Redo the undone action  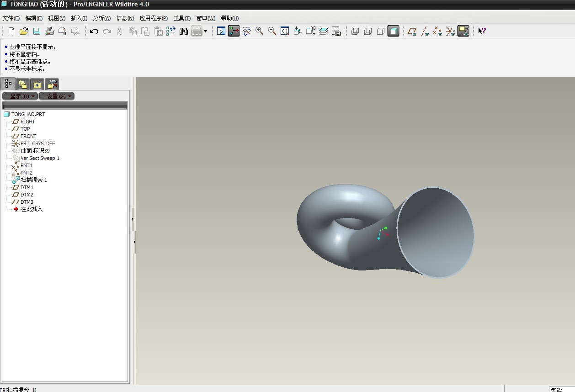point(107,31)
